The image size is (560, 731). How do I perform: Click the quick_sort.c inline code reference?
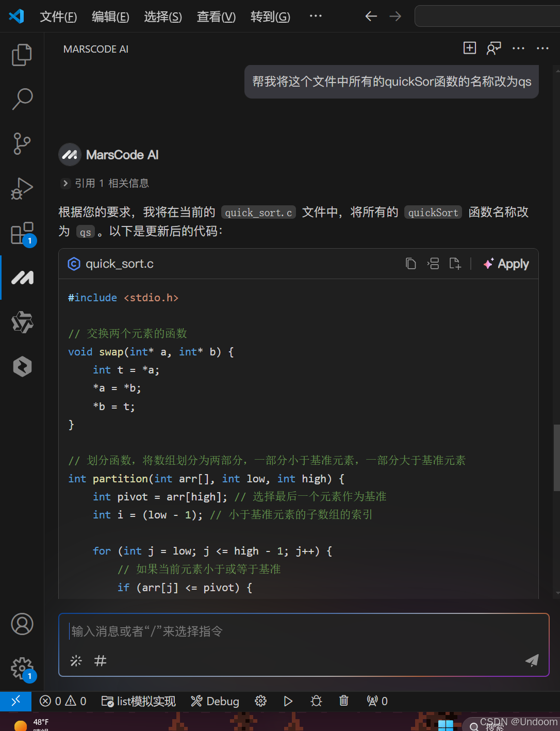tap(258, 212)
